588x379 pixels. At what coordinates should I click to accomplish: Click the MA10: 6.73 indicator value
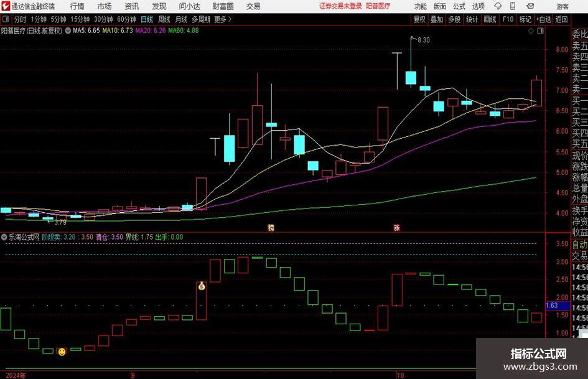click(118, 30)
